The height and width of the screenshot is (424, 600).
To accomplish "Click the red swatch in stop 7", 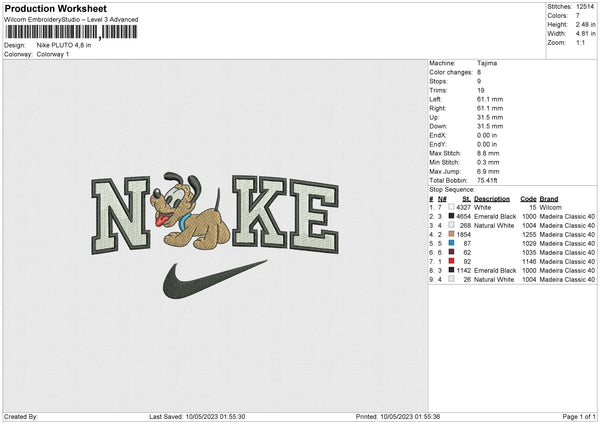I will click(x=452, y=261).
